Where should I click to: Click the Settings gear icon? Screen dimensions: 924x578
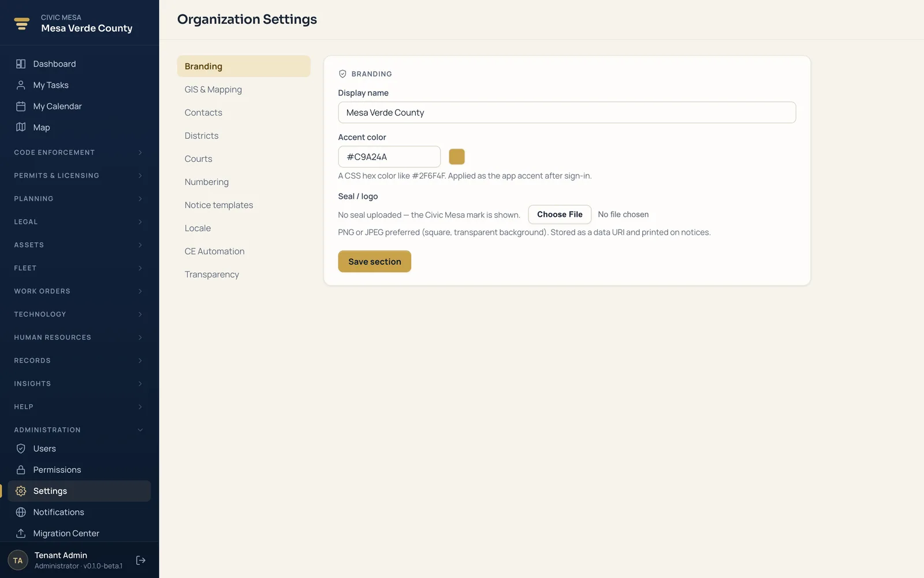coord(21,491)
